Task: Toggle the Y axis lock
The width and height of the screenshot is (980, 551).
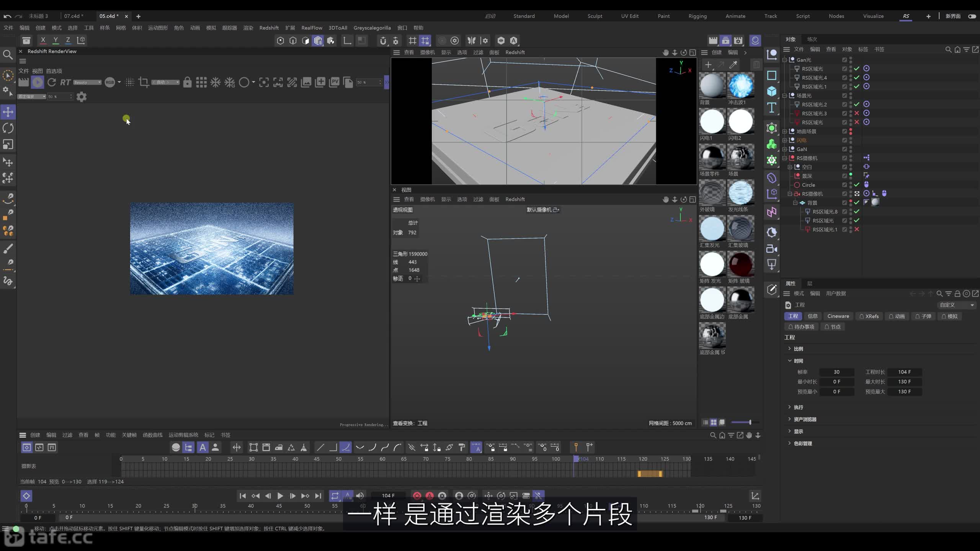Action: [56, 40]
